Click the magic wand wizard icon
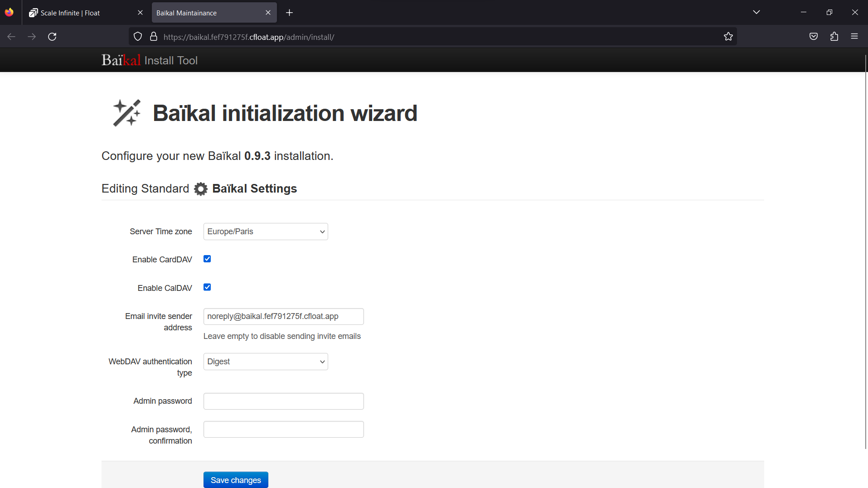Image resolution: width=868 pixels, height=488 pixels. pos(126,113)
